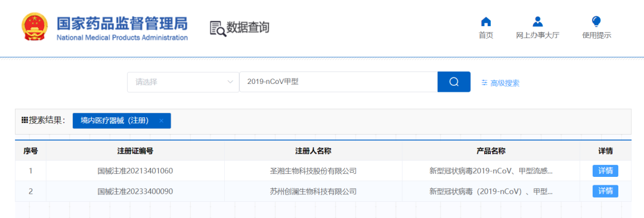Open 高级搜索 advanced search link
The height and width of the screenshot is (218, 644).
point(505,83)
